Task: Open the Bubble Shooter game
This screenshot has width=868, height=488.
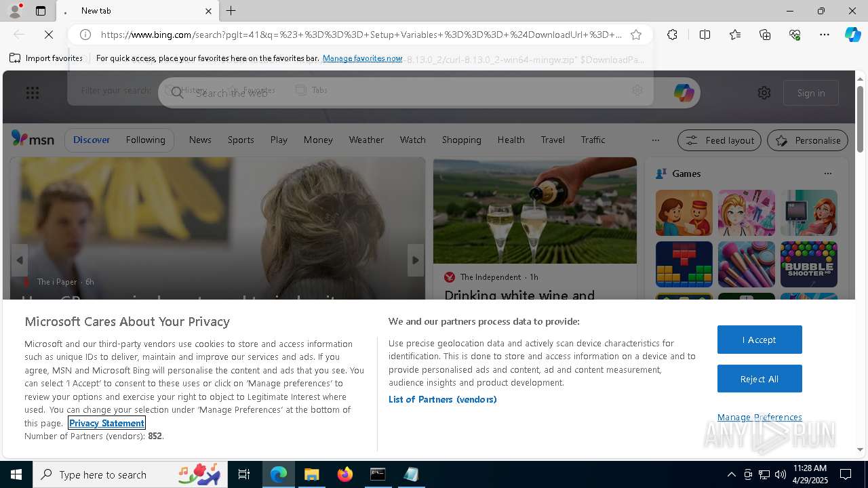Action: (808, 264)
